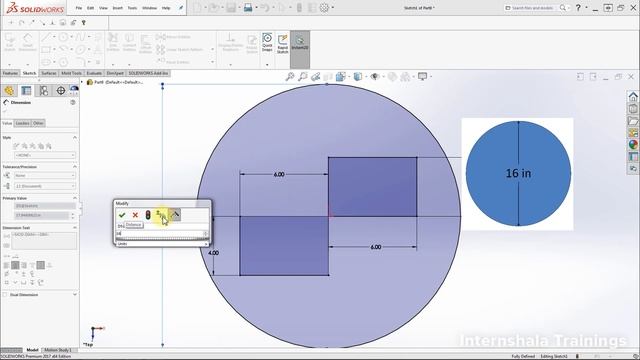Select the upper 6.00 dimension in sketch
Screen dimensions: 640x360
279,174
